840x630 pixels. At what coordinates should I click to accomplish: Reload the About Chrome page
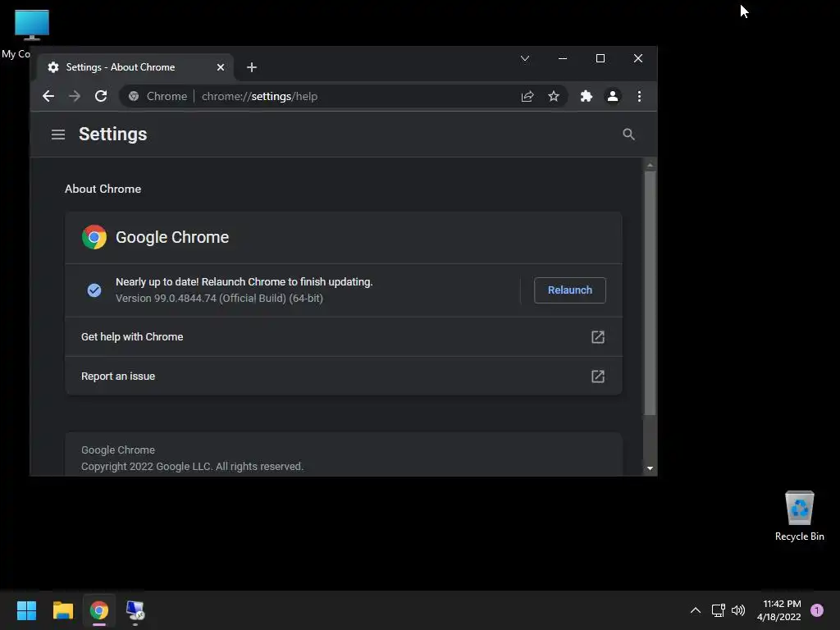(x=101, y=97)
